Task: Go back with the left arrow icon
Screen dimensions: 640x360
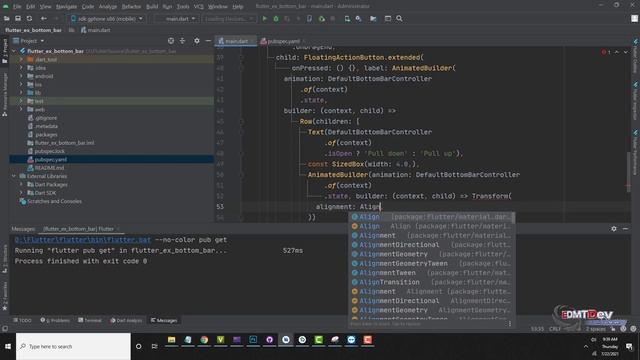Action: click(x=43, y=18)
